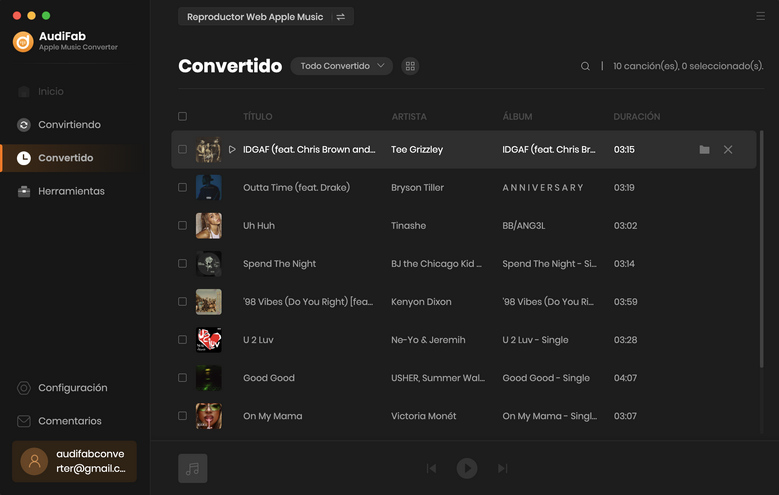Click the Configuración gear icon
The image size is (779, 495).
[x=24, y=388]
